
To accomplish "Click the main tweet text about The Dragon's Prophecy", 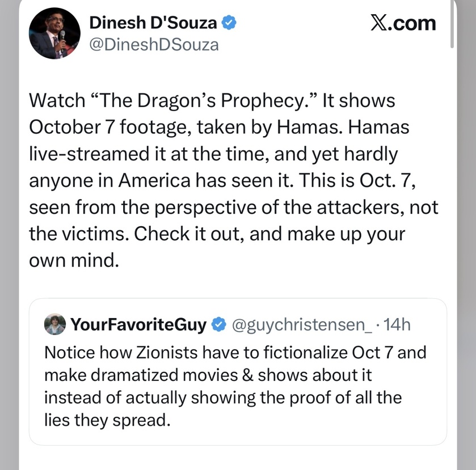I will tap(234, 180).
